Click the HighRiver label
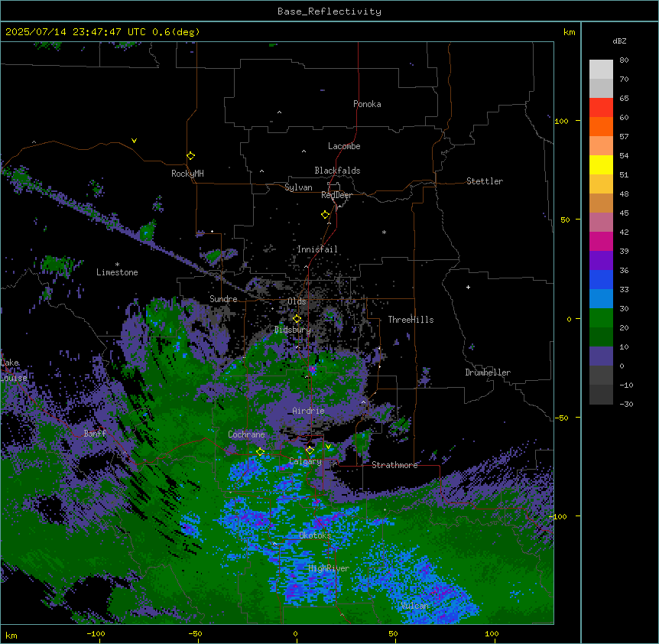659x644 pixels. tap(329, 568)
